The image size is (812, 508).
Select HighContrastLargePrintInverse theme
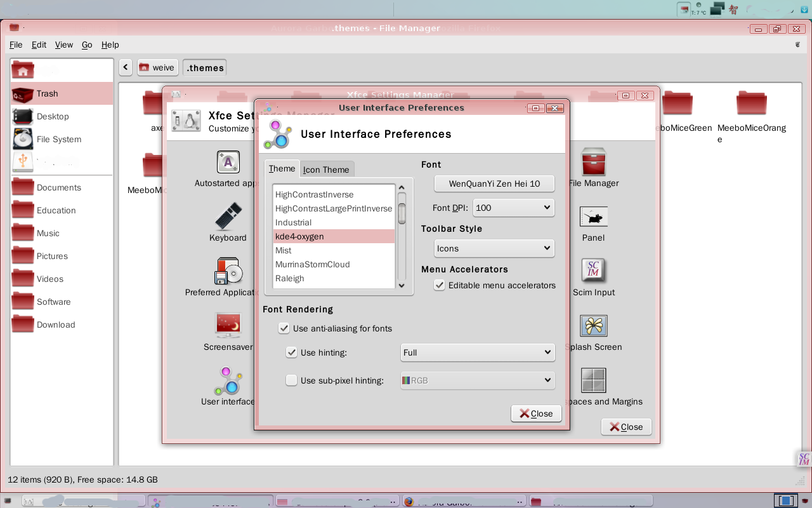334,208
